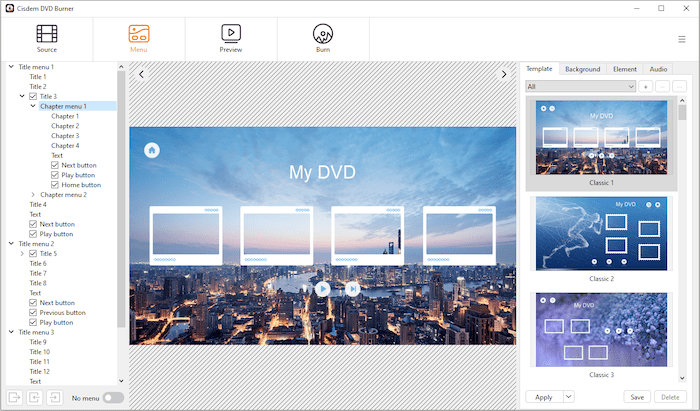Collapse Title menu 1 tree node

11,67
